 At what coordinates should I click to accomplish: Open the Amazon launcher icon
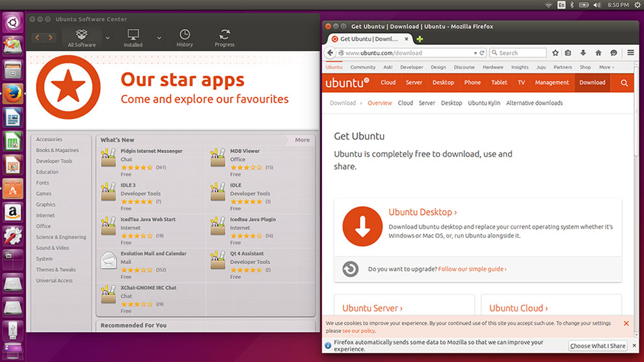pos(13,213)
